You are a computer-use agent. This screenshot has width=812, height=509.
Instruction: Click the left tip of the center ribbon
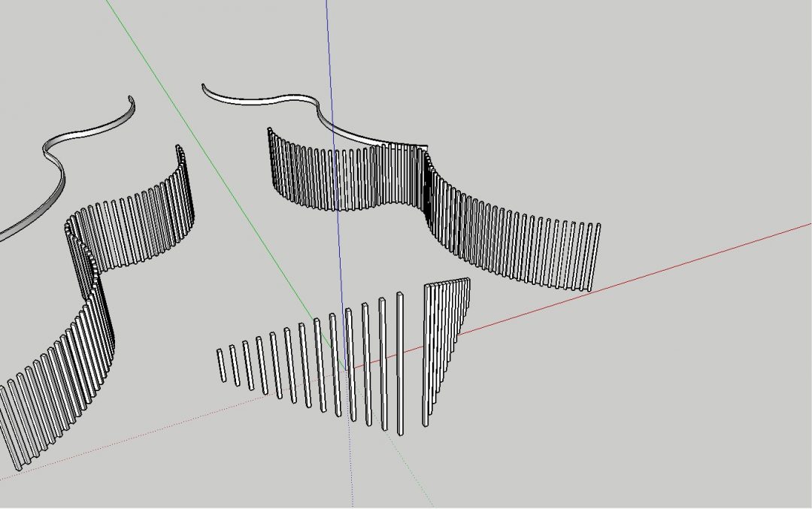(x=205, y=87)
